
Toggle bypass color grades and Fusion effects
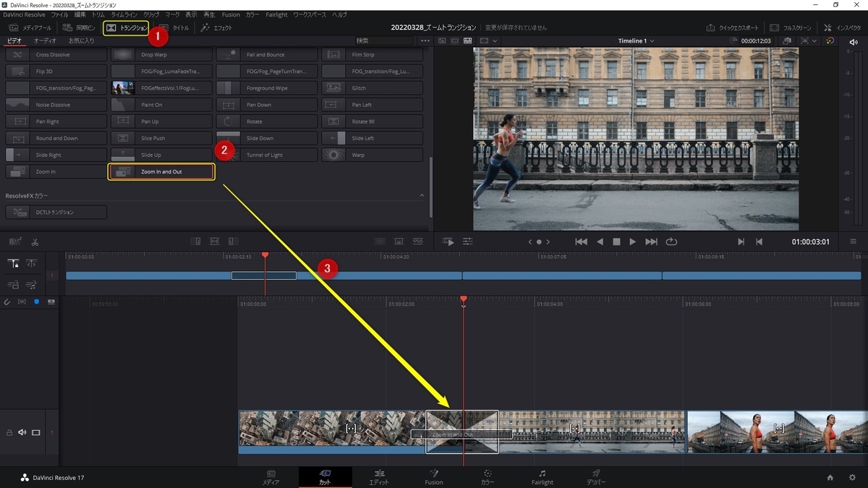point(830,41)
